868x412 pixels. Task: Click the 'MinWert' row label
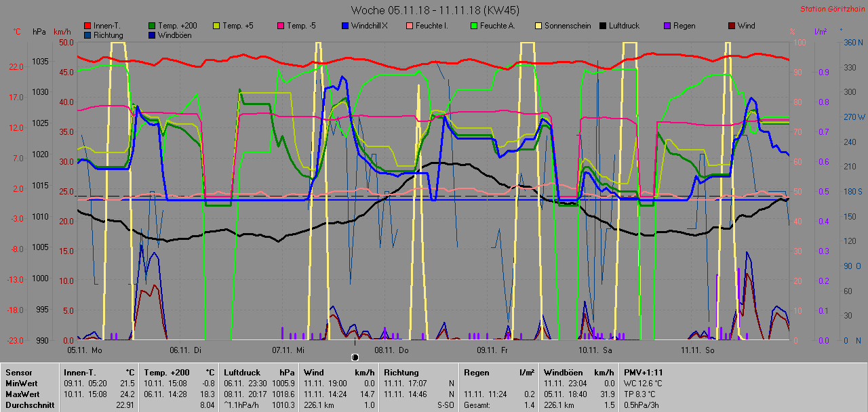pos(21,384)
